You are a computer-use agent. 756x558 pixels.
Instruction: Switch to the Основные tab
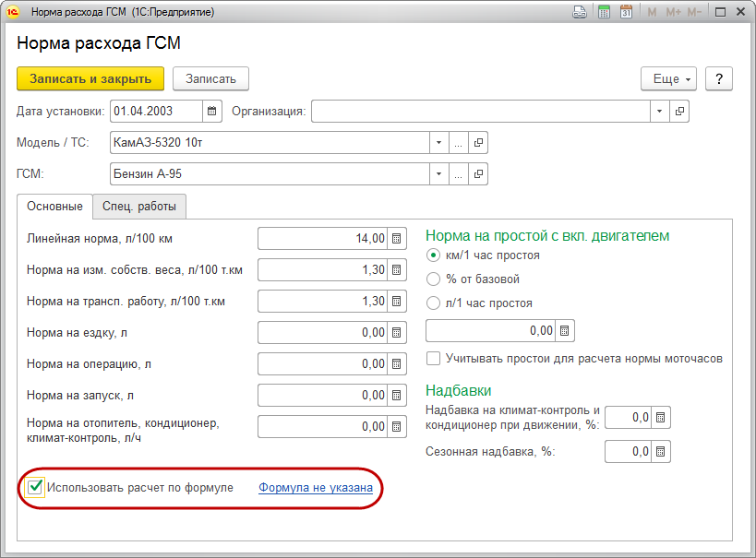coord(54,207)
